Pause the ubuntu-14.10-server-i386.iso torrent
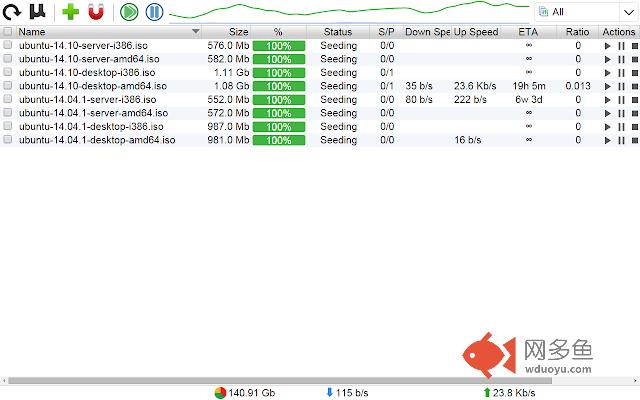This screenshot has width=640, height=400. (621, 46)
